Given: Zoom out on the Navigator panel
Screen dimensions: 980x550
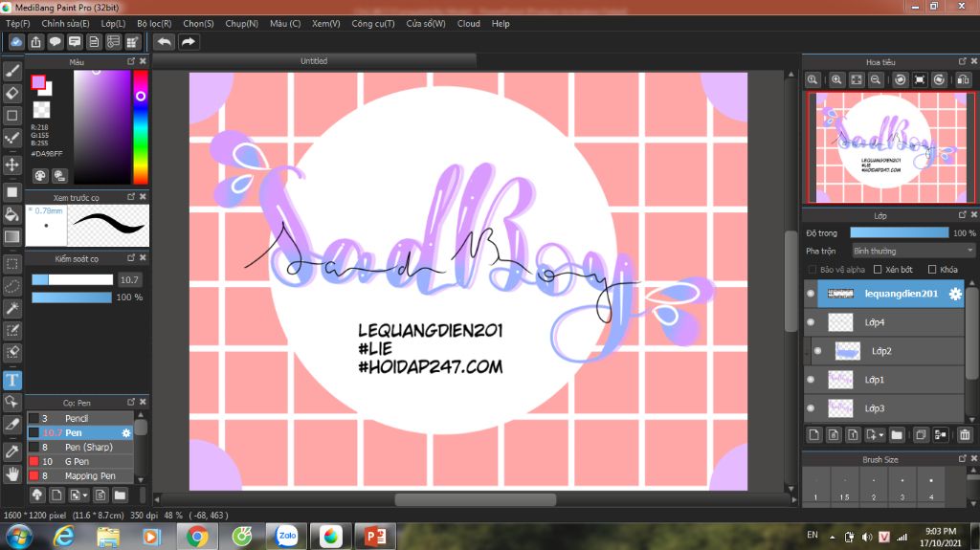Looking at the screenshot, I should 876,79.
